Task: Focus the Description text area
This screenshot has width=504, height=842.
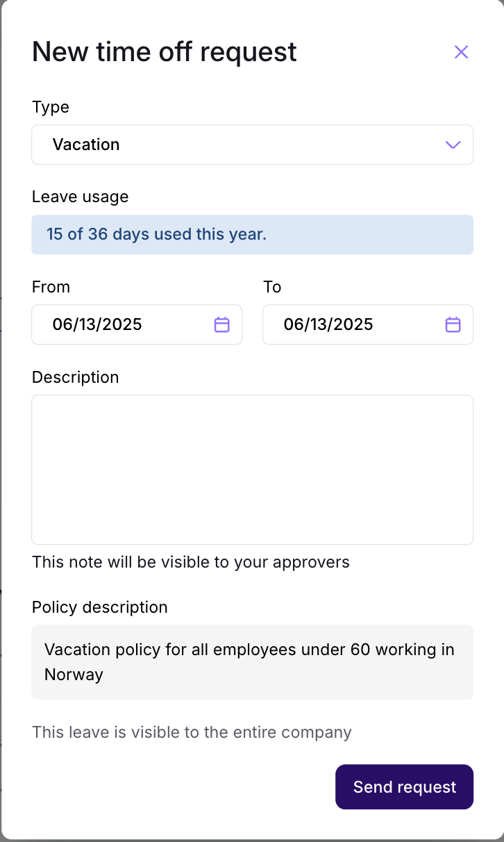Action: pyautogui.click(x=252, y=470)
